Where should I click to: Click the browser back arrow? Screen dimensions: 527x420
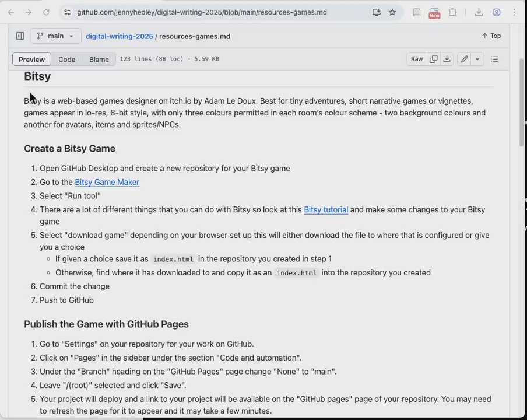point(11,12)
